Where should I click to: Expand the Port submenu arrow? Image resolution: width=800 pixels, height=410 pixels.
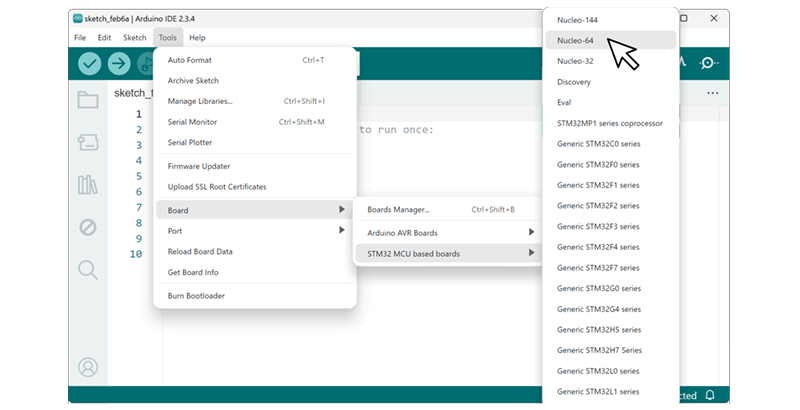[341, 230]
